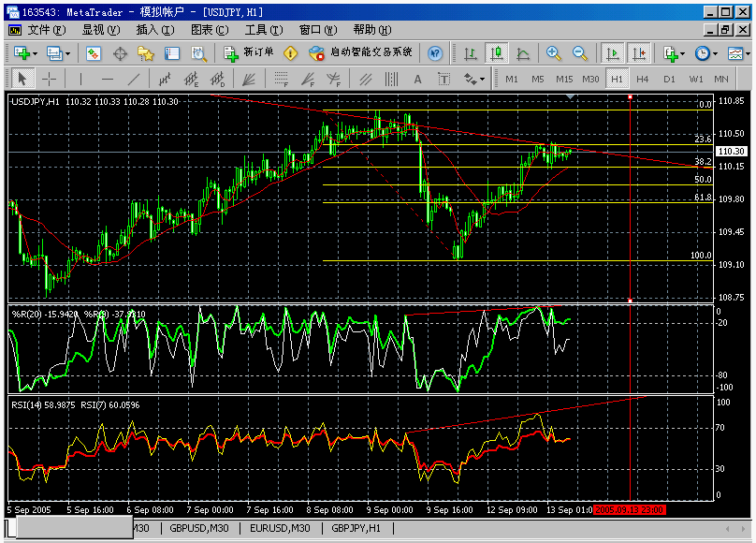Select the horizontal line drawing tool
The height and width of the screenshot is (543, 756).
coord(108,80)
